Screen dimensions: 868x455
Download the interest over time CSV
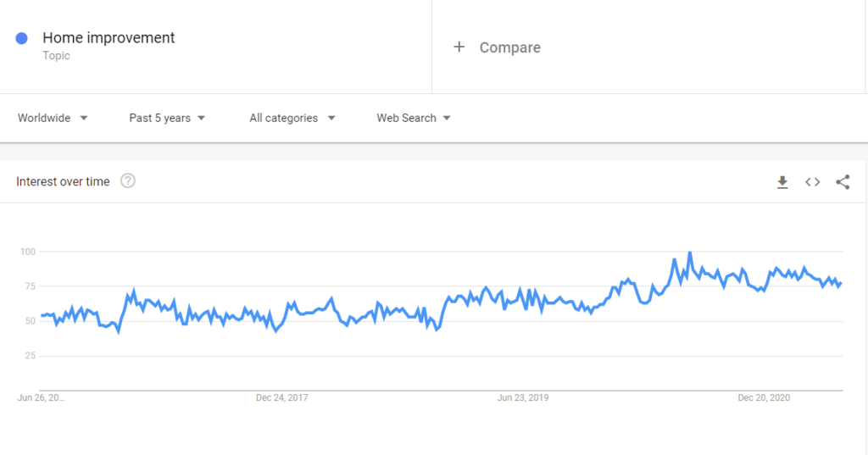coord(782,182)
